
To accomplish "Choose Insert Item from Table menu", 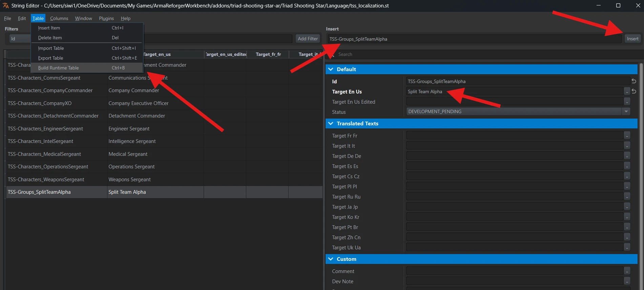I will tap(87, 28).
